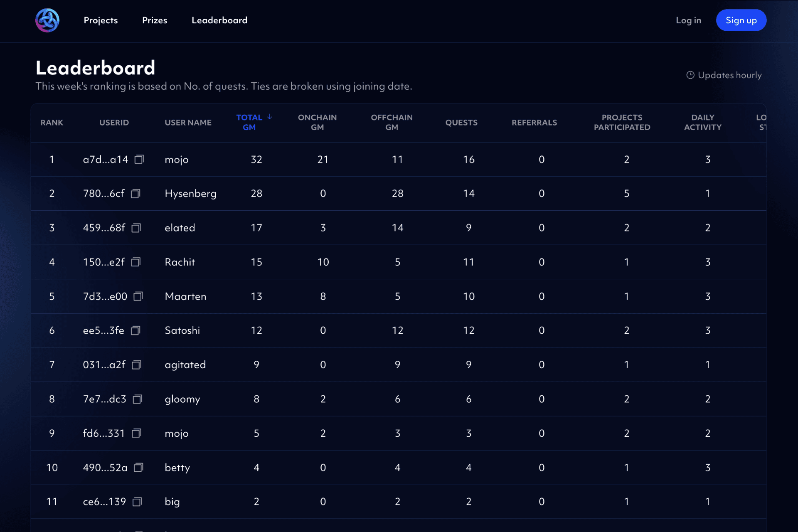Select user name elated
The width and height of the screenshot is (798, 532).
pos(180,228)
